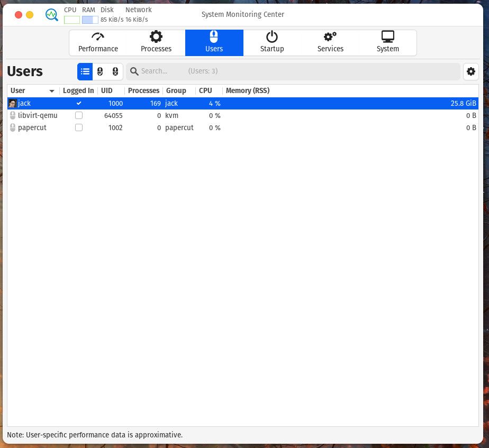Select the Users tab icon

[x=214, y=36]
